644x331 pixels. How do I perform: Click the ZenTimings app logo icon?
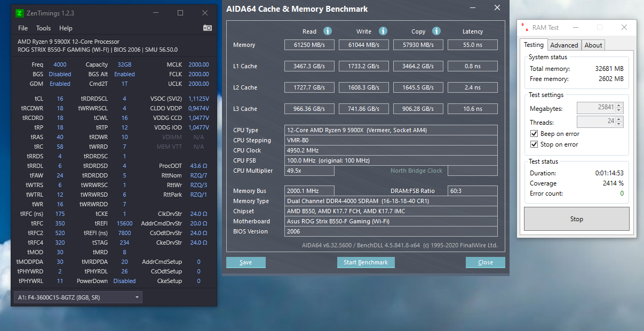point(20,13)
